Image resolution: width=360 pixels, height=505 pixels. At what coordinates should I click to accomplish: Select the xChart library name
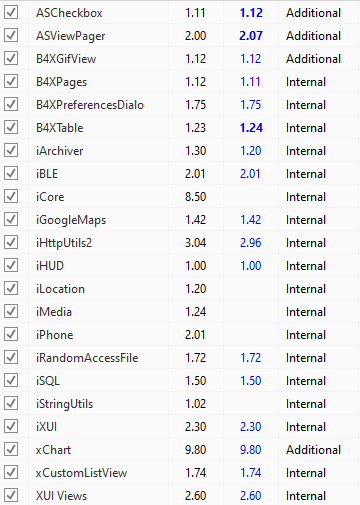[53, 450]
